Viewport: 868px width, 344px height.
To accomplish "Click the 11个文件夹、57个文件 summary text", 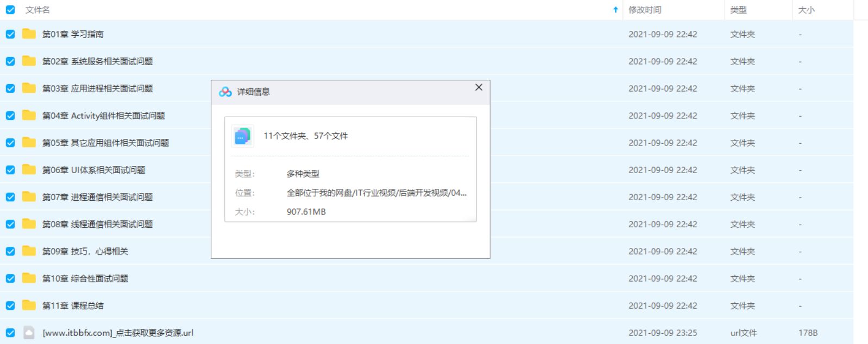I will point(306,136).
